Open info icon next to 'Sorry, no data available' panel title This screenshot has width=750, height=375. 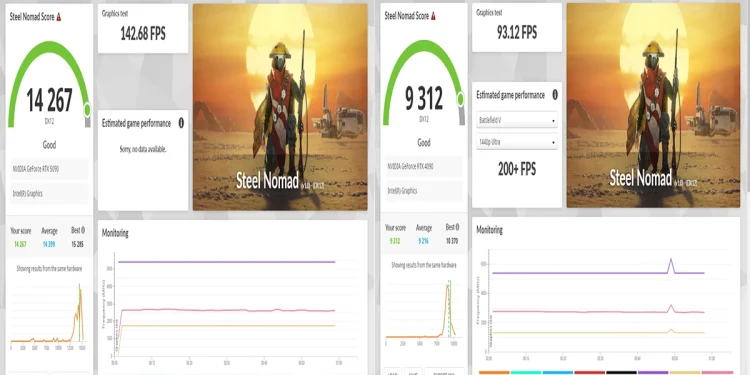click(181, 123)
